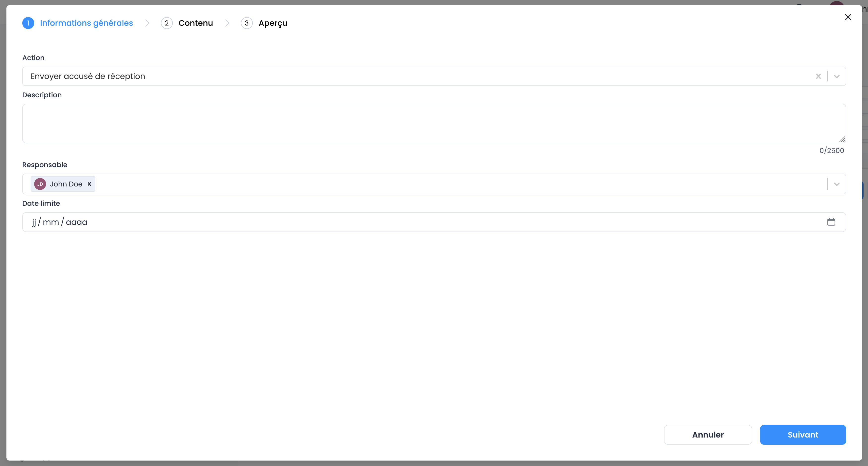The image size is (868, 466).
Task: Go to Informations générales step
Action: click(86, 23)
